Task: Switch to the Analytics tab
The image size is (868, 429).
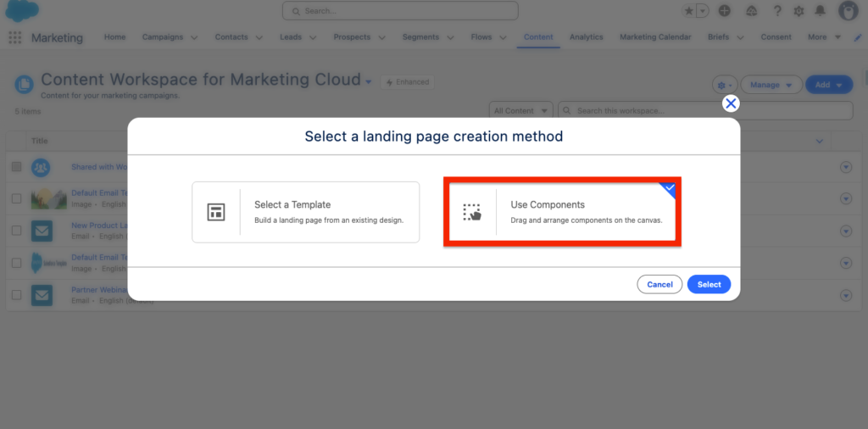Action: point(586,37)
